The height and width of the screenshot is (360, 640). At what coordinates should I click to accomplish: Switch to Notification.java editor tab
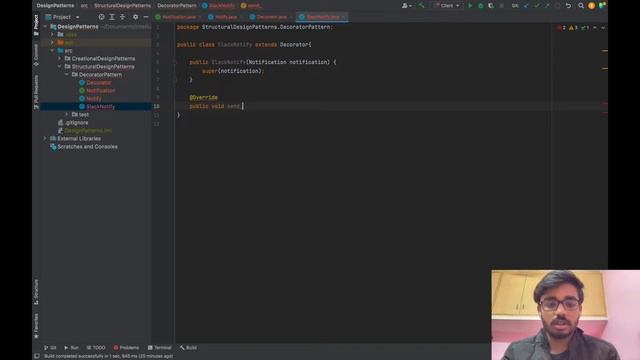179,17
